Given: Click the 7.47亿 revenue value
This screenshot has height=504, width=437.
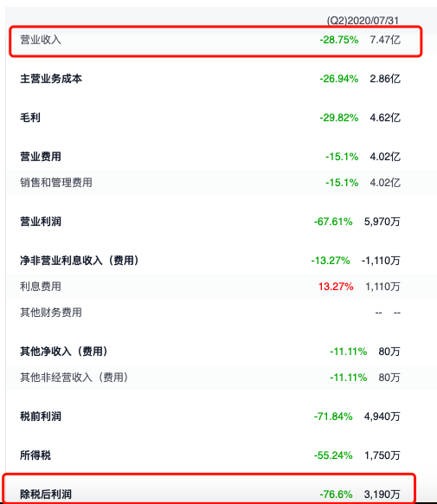Looking at the screenshot, I should pos(385,40).
